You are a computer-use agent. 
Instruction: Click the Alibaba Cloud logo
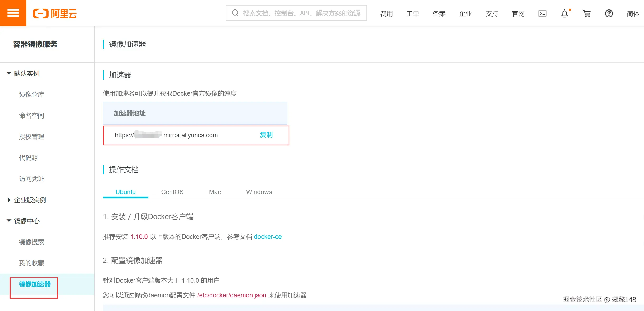click(x=55, y=13)
